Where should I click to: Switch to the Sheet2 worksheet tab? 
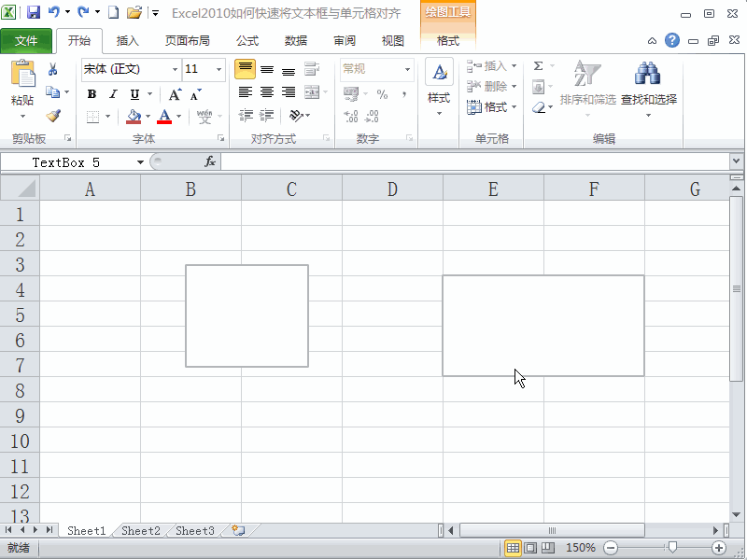tap(138, 530)
